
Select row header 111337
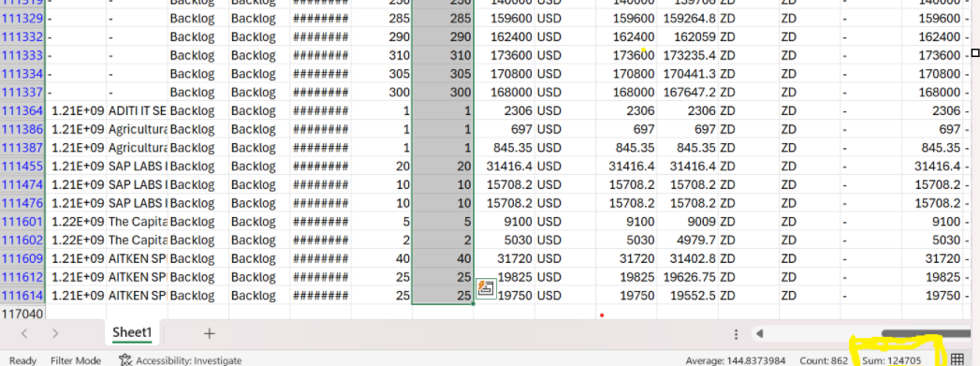22,93
